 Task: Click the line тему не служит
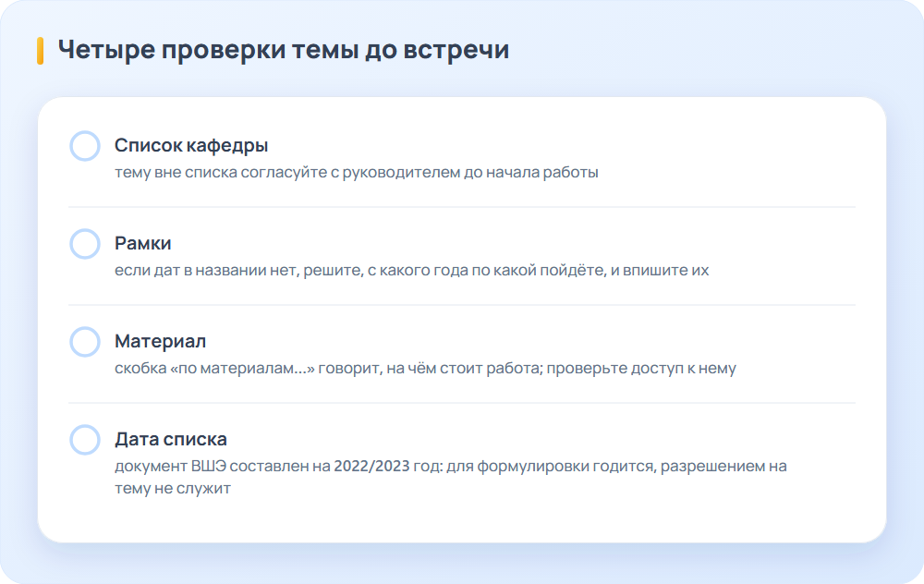pyautogui.click(x=172, y=489)
